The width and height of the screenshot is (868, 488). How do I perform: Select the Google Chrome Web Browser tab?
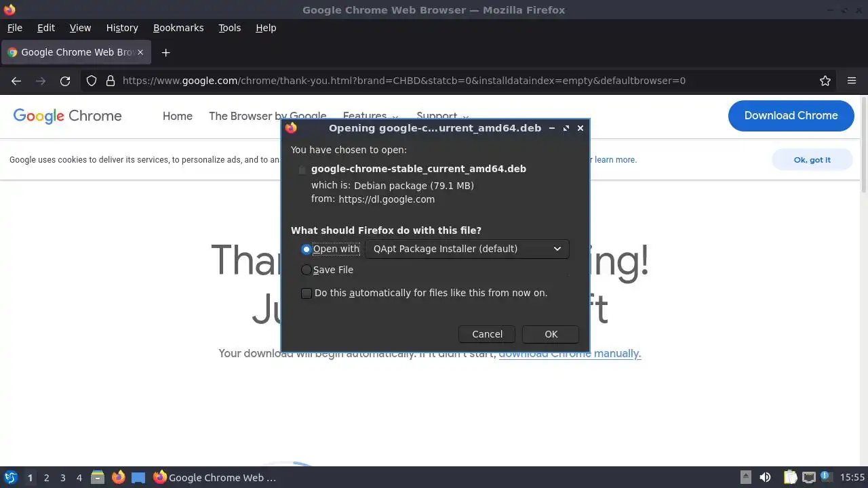coord(75,52)
